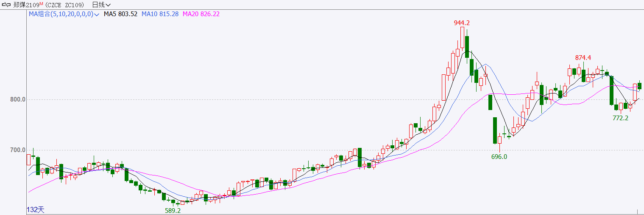This screenshot has height=215, width=644.
Task: Click the 874.4 high price label
Action: click(x=583, y=58)
